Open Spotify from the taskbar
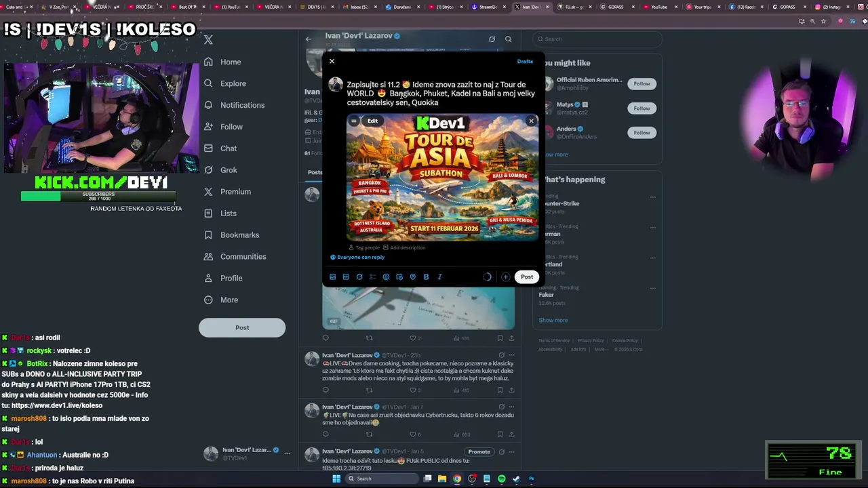 click(x=502, y=479)
